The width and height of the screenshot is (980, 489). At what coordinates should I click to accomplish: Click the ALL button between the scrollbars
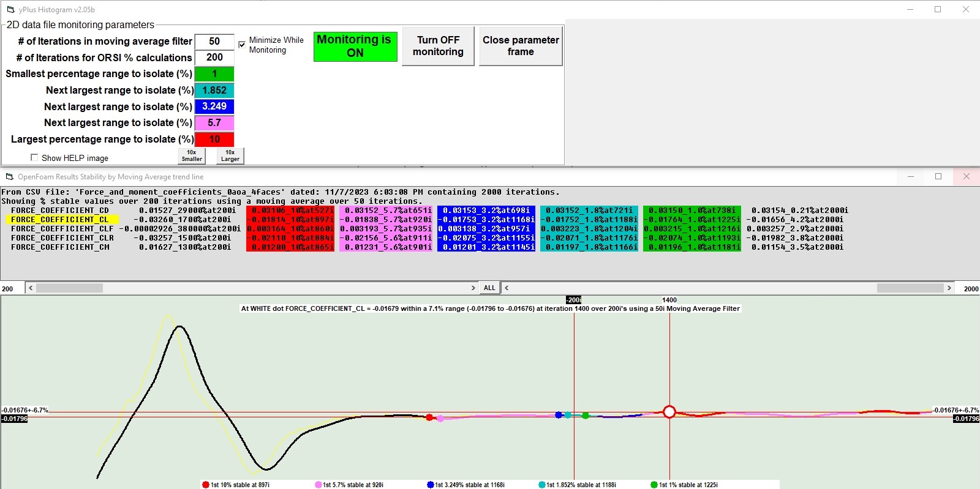pos(489,288)
